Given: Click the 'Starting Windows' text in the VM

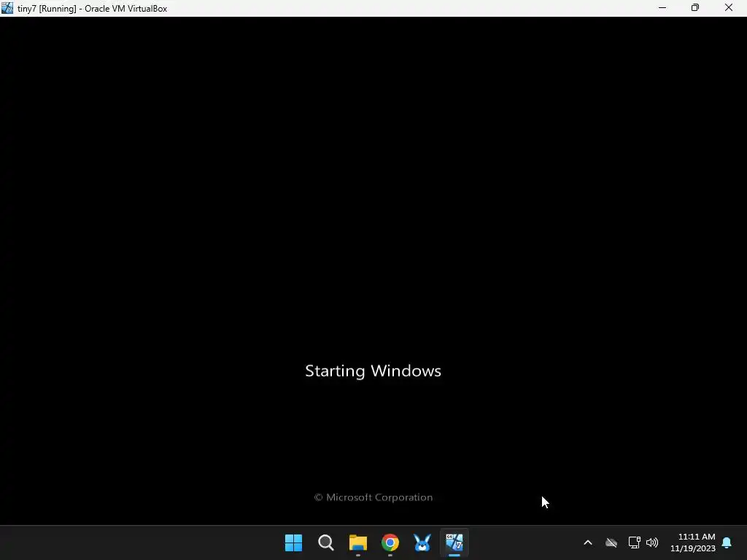Looking at the screenshot, I should [x=373, y=371].
